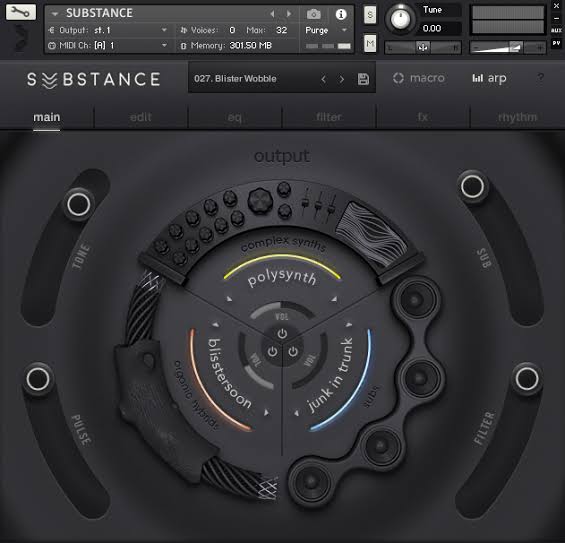The image size is (565, 543).
Task: Minimize instrument view with the minus button
Action: coord(556,18)
